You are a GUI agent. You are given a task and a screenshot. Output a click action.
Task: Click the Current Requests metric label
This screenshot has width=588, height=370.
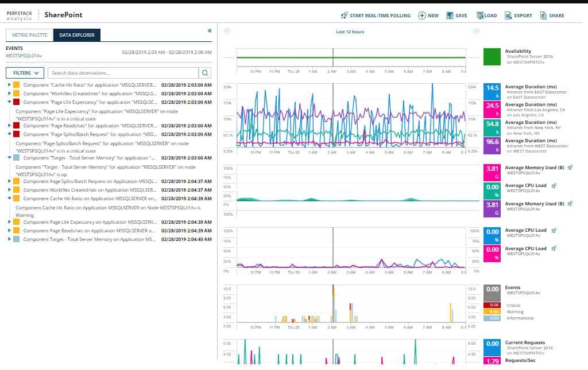525,342
